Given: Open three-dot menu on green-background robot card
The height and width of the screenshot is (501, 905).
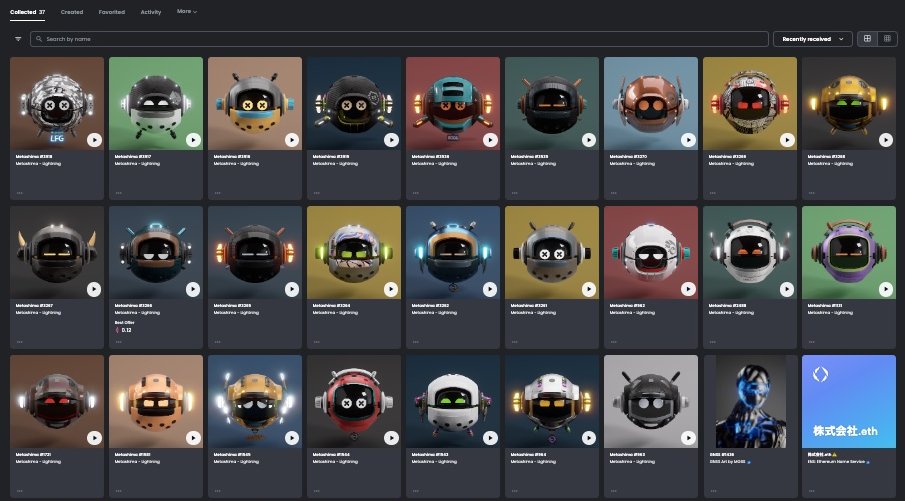Looking at the screenshot, I should click(x=118, y=193).
